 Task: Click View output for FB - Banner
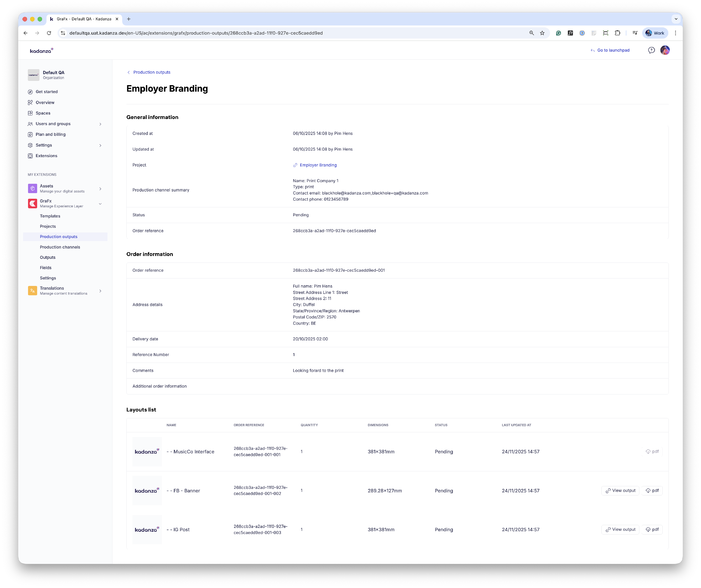pos(620,491)
